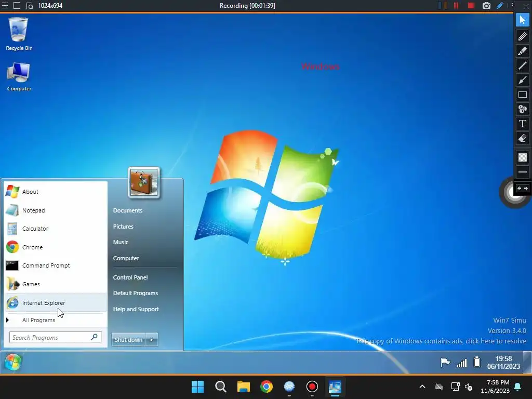Change line thickness option
The width and height of the screenshot is (532, 399).
pos(523,172)
